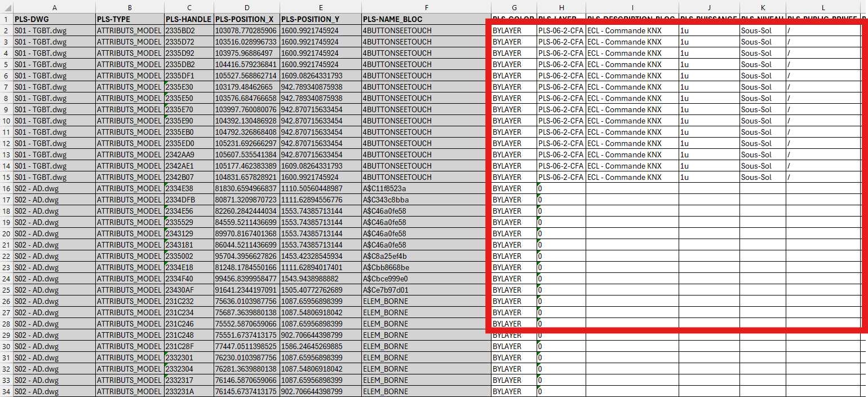This screenshot has height=397, width=868.
Task: Select the Sous-Sol cell in row 15
Action: pos(763,177)
